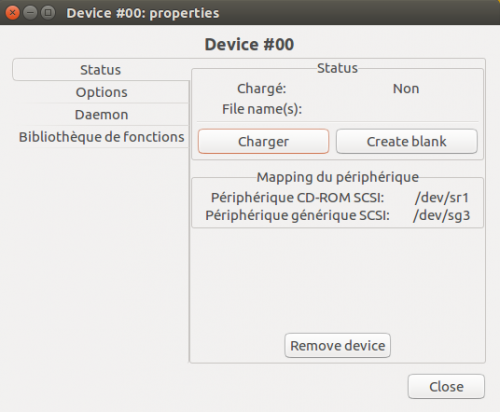Select the /dev/sr1 device path
The height and width of the screenshot is (412, 500).
coord(442,198)
